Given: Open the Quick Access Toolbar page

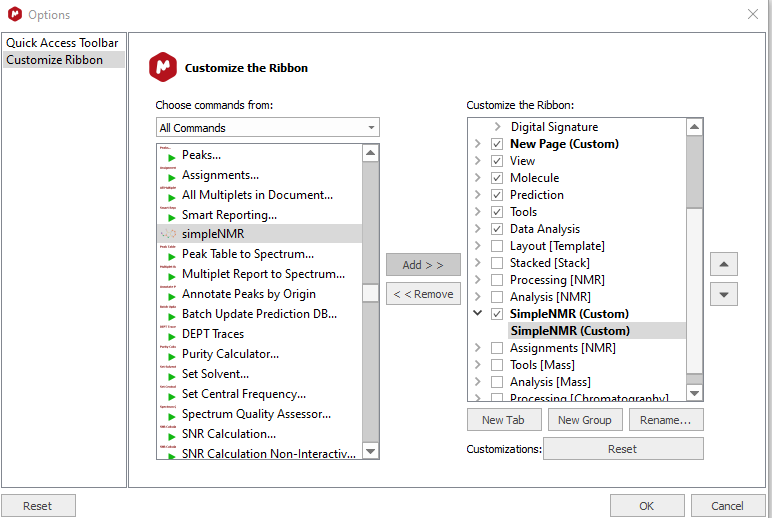Looking at the screenshot, I should 62,43.
